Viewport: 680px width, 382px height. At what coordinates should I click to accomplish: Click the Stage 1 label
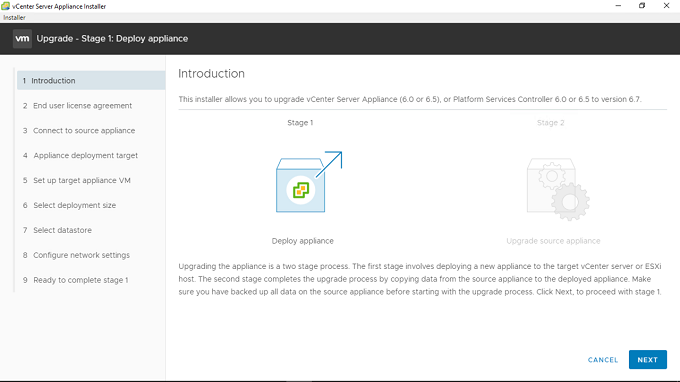pyautogui.click(x=300, y=123)
